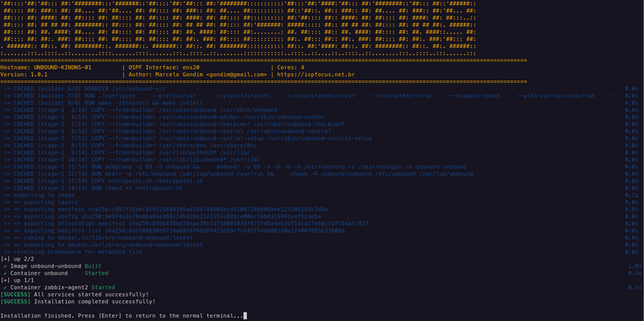
Task: Click the '[+] up 2/2' line
Action: point(17,259)
